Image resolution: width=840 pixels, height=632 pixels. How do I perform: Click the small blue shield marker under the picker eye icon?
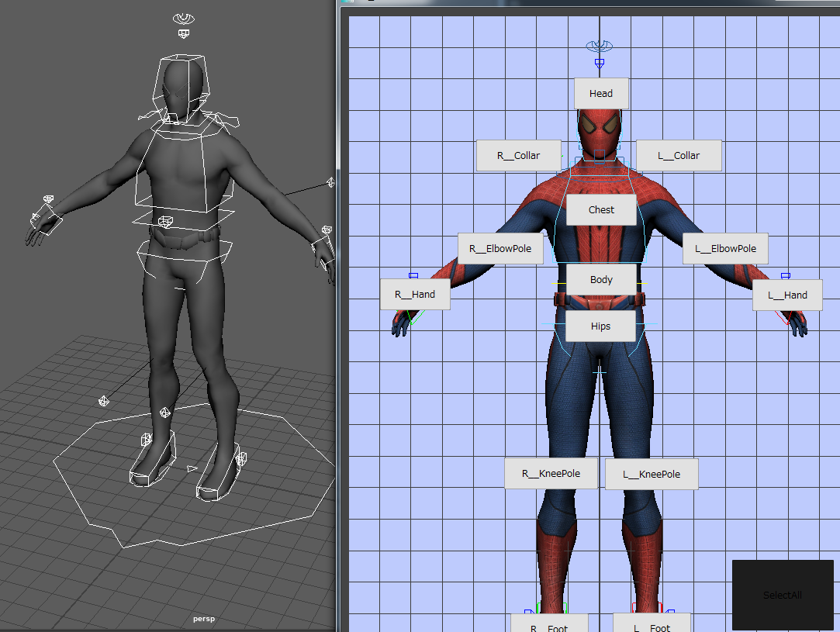click(600, 64)
